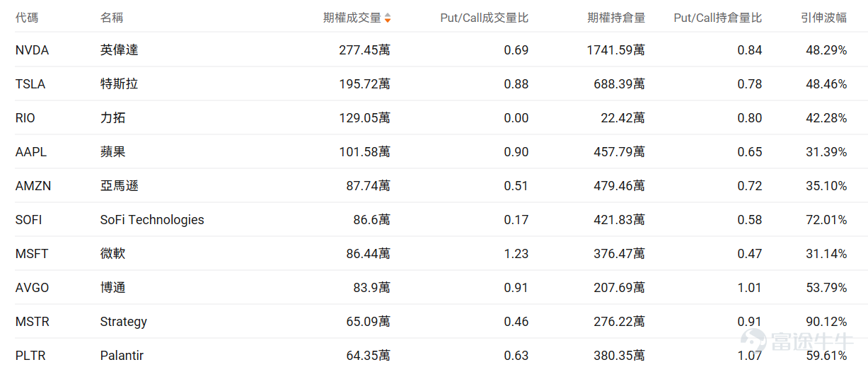
Task: Click PLTR volume 64.35萬
Action: click(x=368, y=356)
